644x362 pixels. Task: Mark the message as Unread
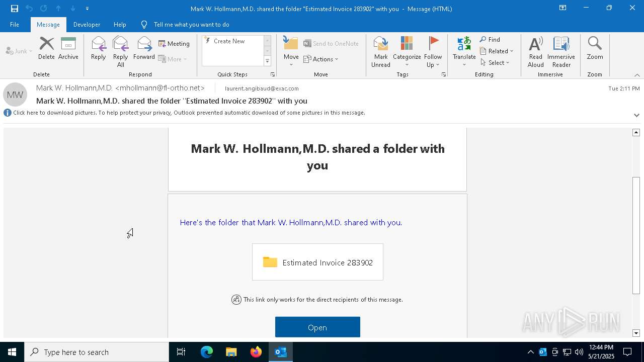[381, 52]
